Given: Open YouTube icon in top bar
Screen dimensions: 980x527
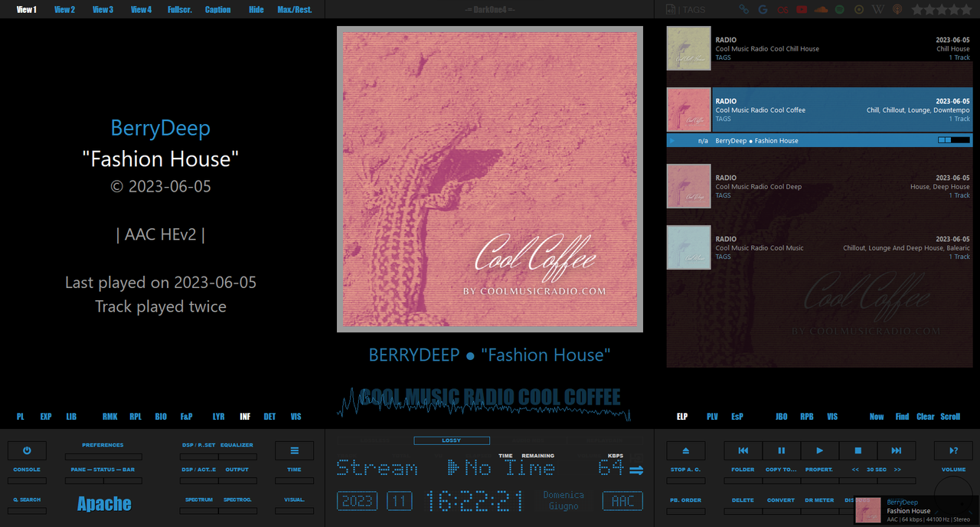Looking at the screenshot, I should click(802, 9).
